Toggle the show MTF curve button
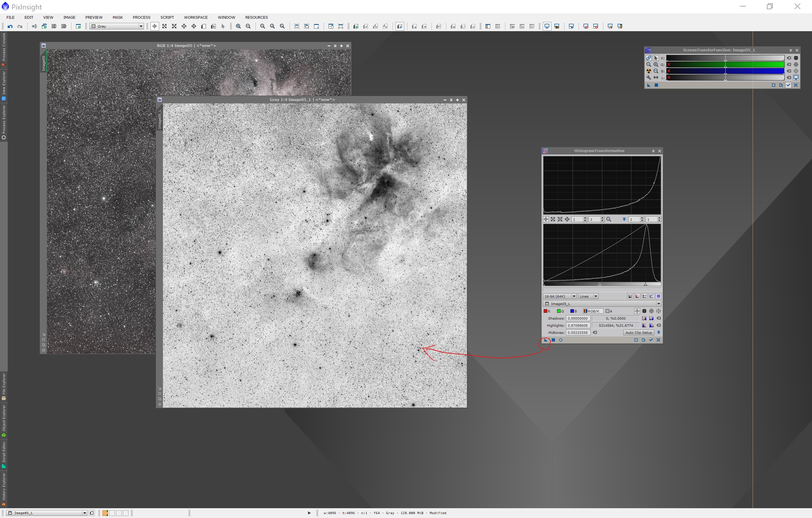 pos(651,296)
